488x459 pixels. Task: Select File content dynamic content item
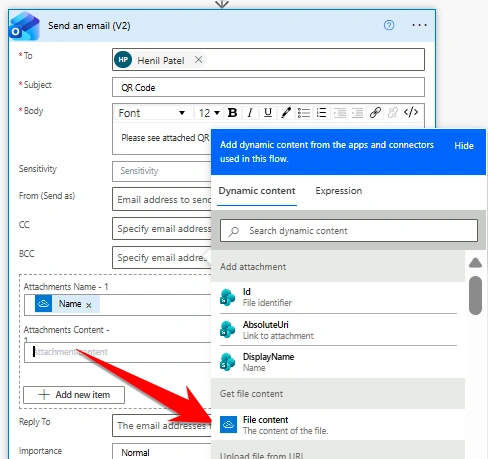pos(338,425)
